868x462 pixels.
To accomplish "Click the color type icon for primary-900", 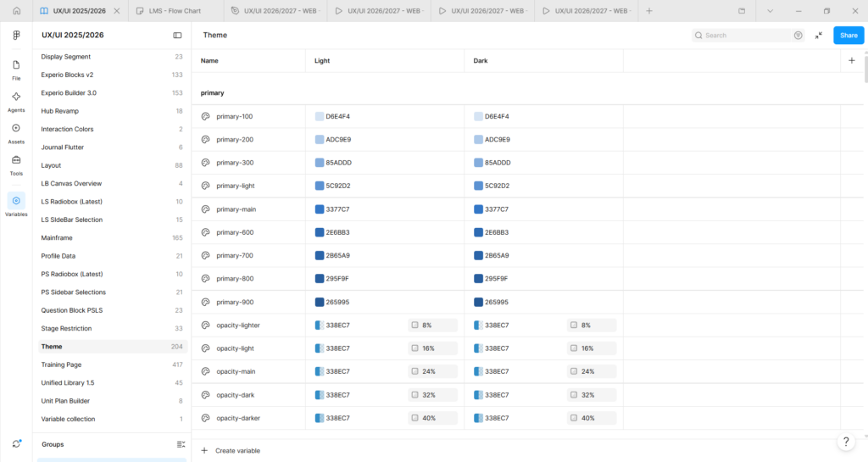I will [x=205, y=302].
